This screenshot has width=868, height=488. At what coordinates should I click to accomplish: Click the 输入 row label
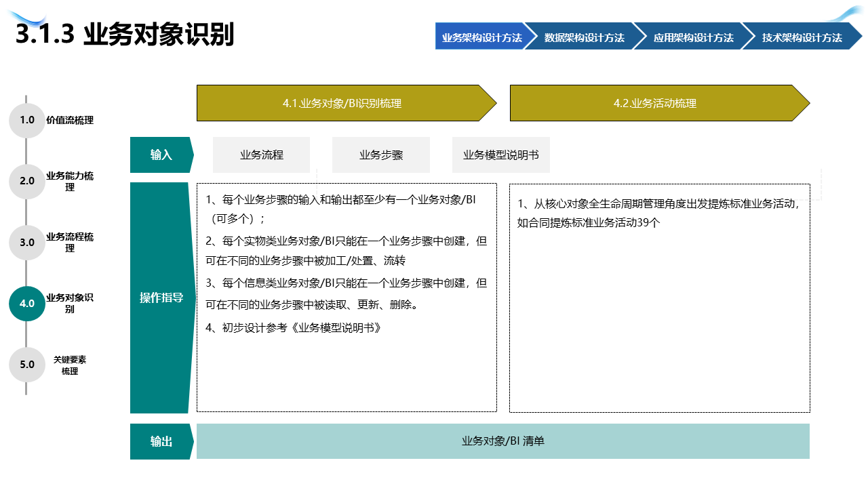[161, 155]
